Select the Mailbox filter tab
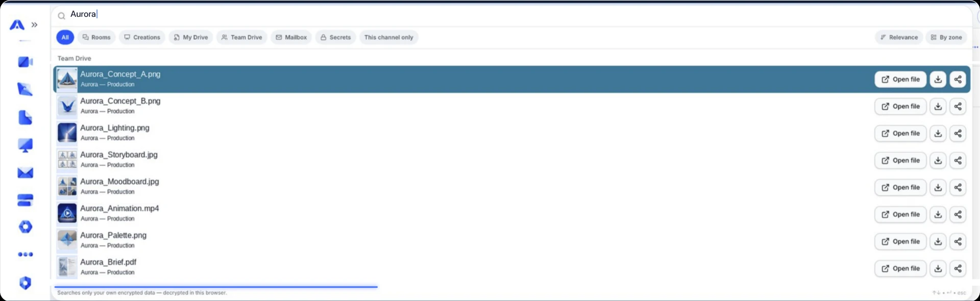 point(291,37)
